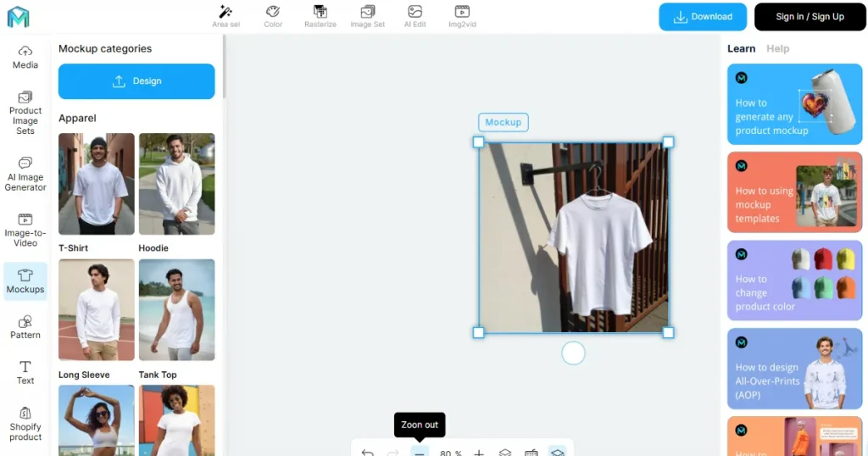The image size is (868, 456).
Task: Select the woman in white tee thumbnail
Action: pos(176,420)
